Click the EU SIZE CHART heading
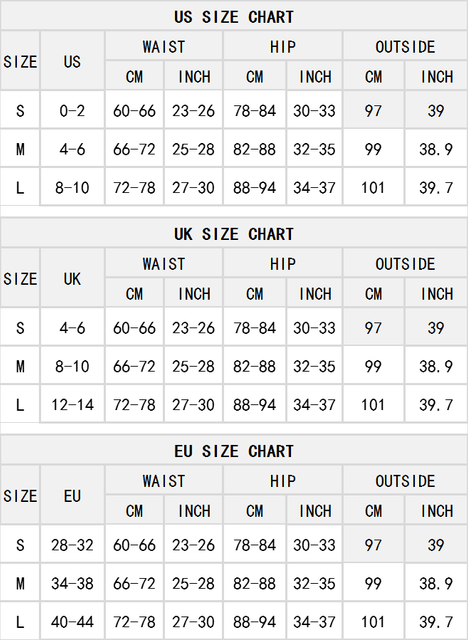468x640 pixels. [x=234, y=451]
